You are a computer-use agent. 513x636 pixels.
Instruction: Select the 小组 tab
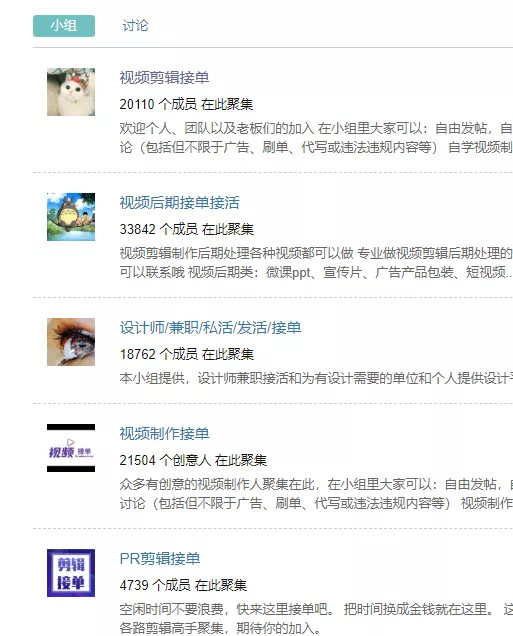point(64,26)
